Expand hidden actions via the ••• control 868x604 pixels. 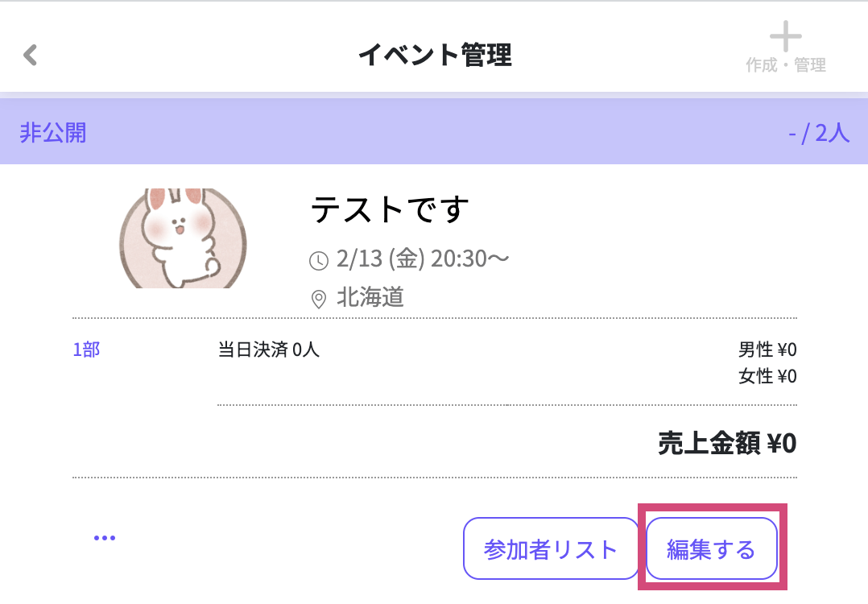pos(105,536)
